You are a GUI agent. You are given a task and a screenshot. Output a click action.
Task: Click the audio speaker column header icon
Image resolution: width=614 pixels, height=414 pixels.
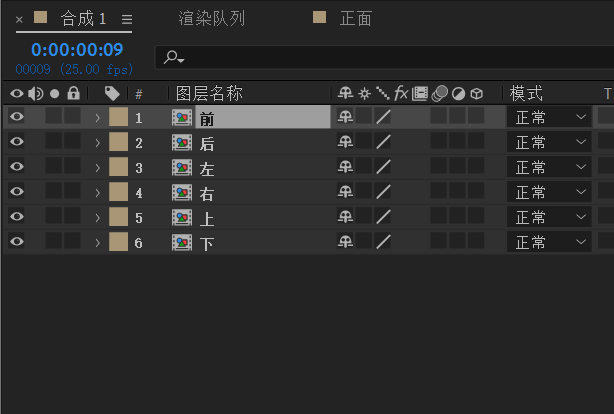[x=35, y=93]
